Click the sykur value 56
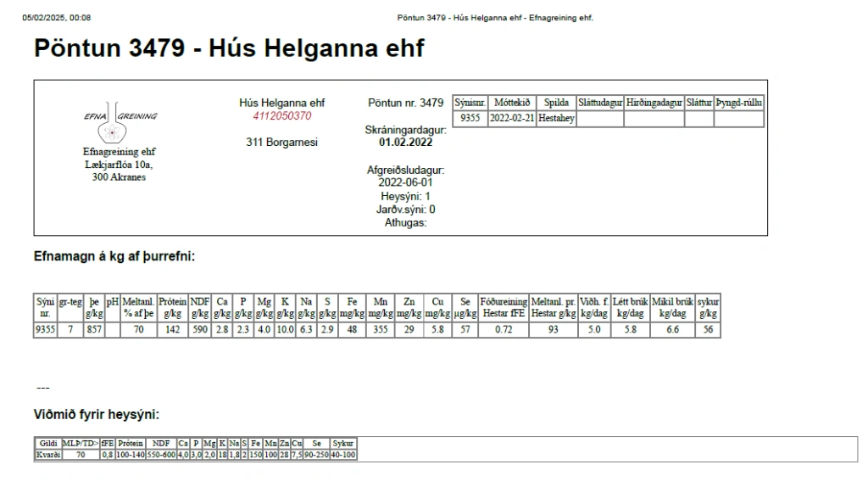The image size is (868, 487). click(x=708, y=330)
